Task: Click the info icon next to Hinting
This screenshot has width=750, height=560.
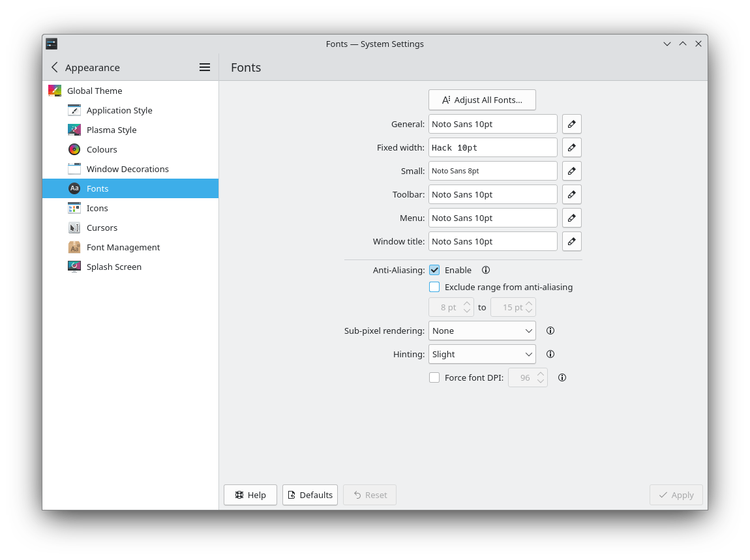Action: [x=550, y=354]
